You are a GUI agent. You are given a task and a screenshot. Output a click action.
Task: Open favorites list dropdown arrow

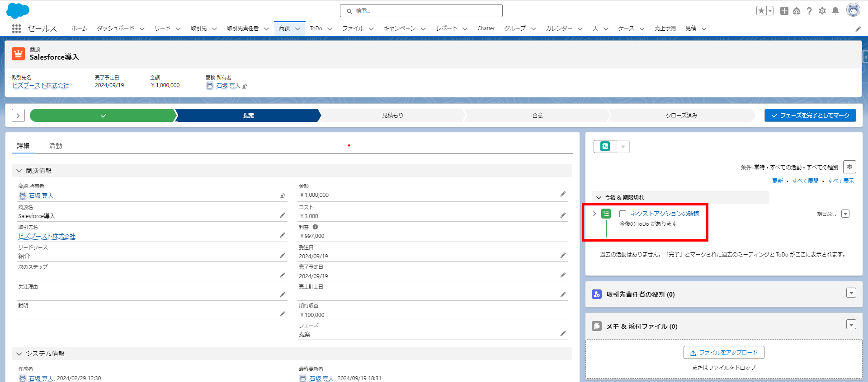(x=770, y=11)
